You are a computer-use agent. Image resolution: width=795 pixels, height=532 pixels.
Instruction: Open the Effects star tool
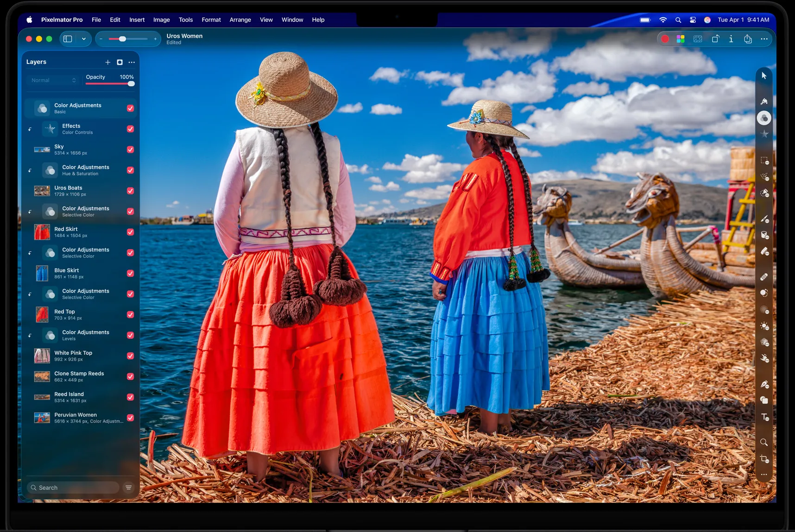coord(764,134)
